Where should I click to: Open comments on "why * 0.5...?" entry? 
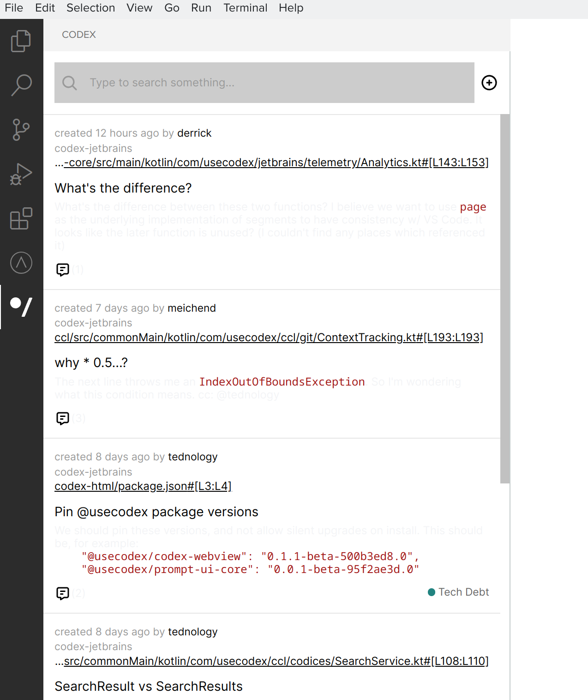pos(63,418)
